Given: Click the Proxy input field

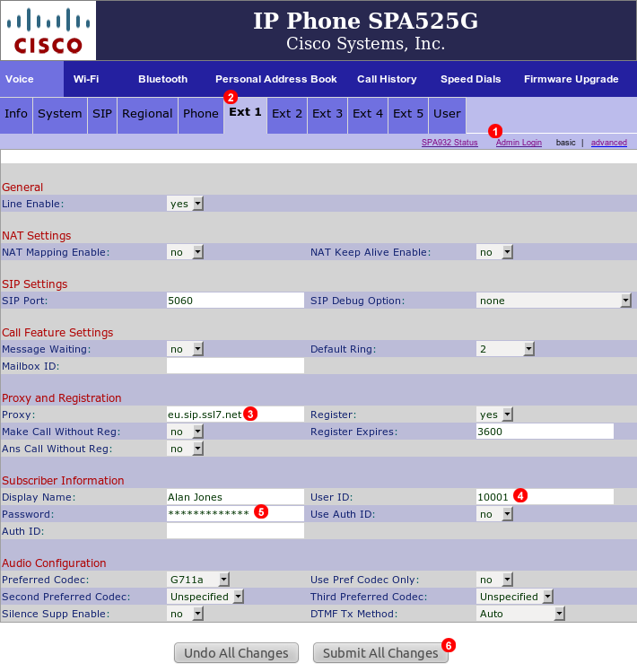Looking at the screenshot, I should tap(235, 415).
